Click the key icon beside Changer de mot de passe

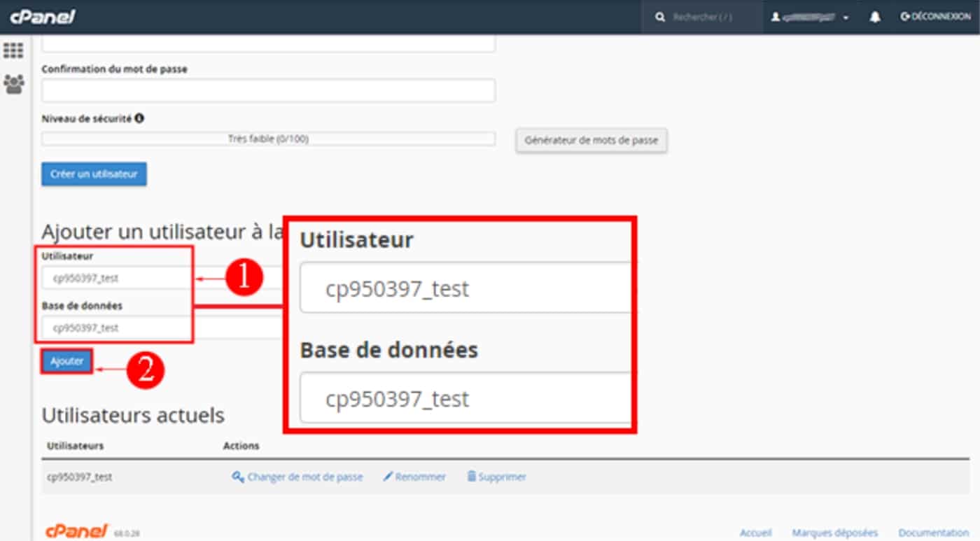point(237,477)
